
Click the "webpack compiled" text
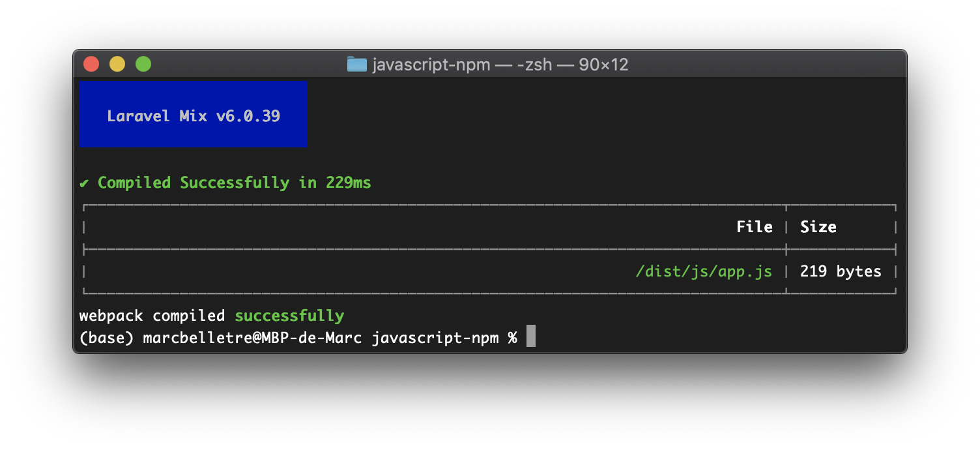[x=152, y=316]
